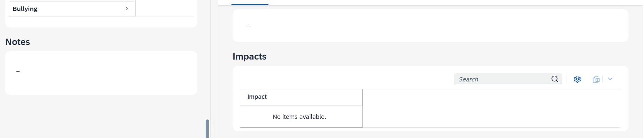
Task: Click the empty cell beside Bullying row
Action: point(165,9)
